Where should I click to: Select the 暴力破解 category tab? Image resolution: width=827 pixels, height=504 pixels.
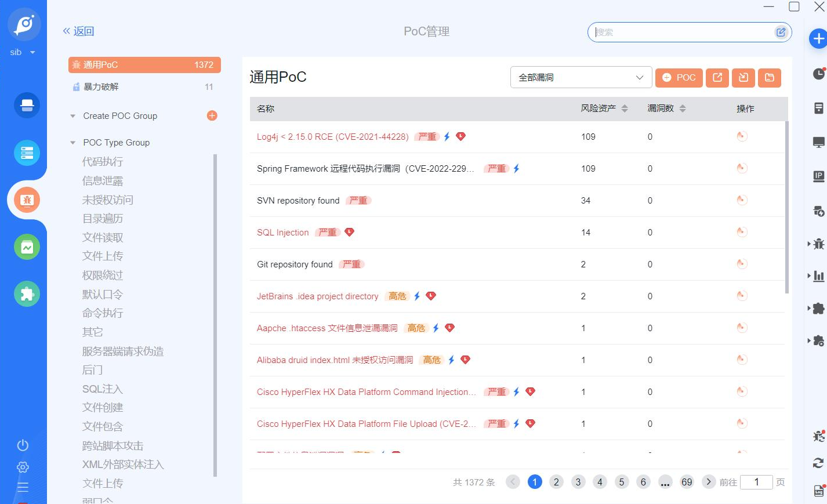pyautogui.click(x=144, y=87)
